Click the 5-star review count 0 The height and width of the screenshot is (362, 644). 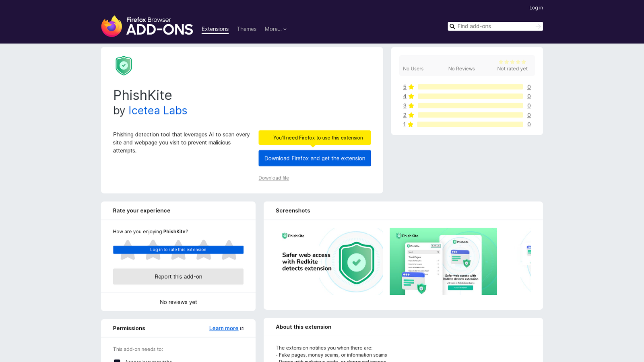click(x=529, y=87)
